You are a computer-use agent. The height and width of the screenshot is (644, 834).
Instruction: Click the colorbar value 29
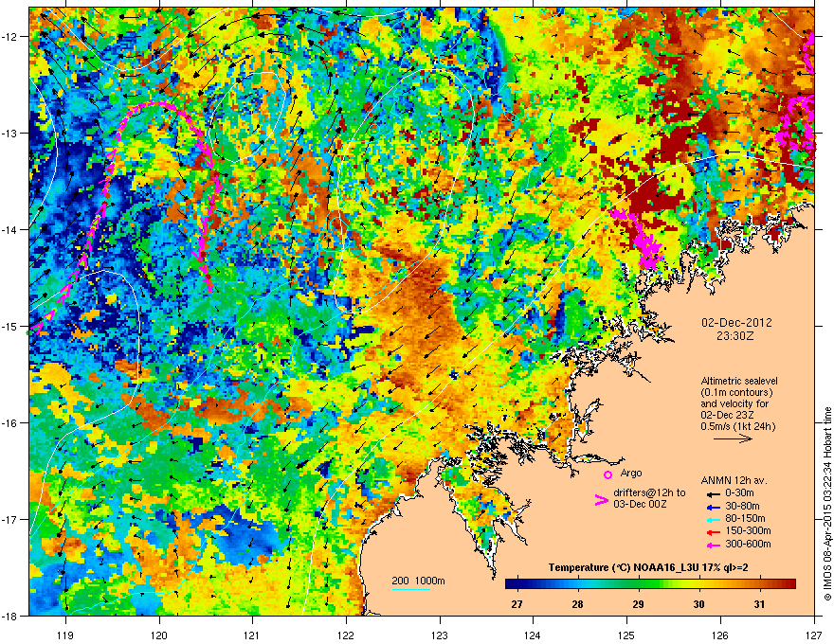pos(638,604)
